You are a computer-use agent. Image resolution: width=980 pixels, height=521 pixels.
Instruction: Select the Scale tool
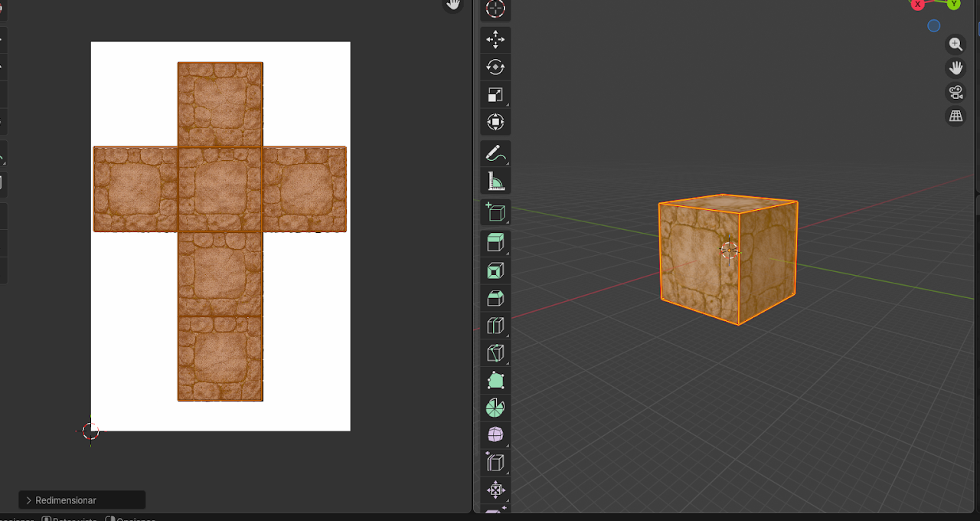[x=495, y=95]
